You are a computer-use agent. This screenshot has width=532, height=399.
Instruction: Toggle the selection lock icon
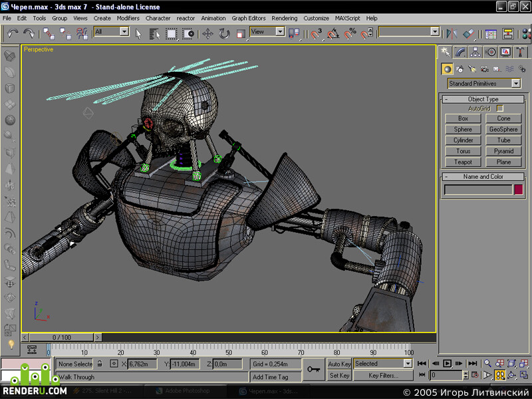pos(100,363)
